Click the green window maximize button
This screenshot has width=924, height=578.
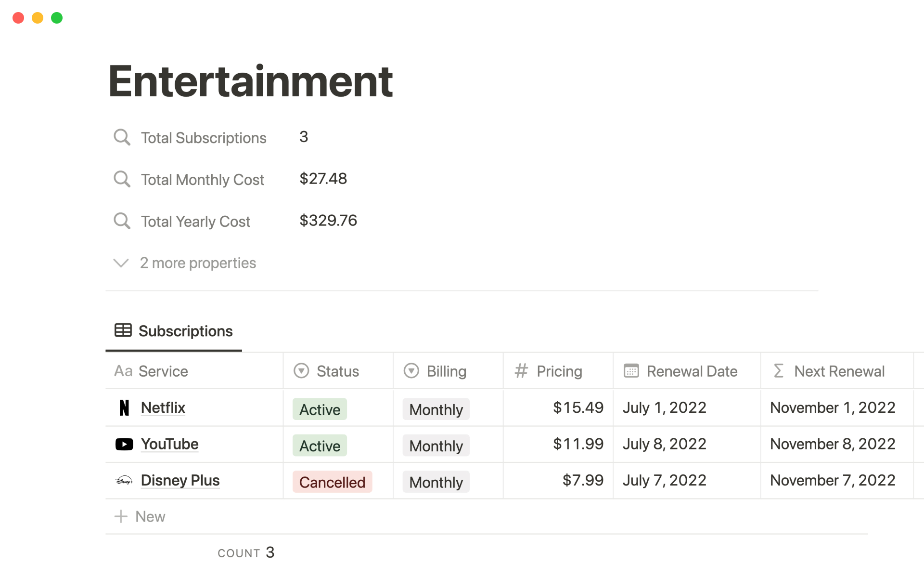[57, 18]
